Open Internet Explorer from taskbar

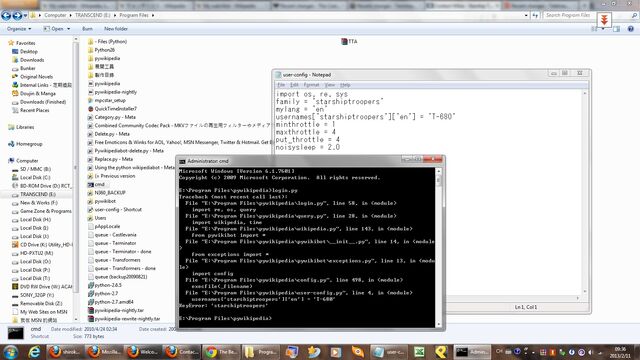[34, 352]
